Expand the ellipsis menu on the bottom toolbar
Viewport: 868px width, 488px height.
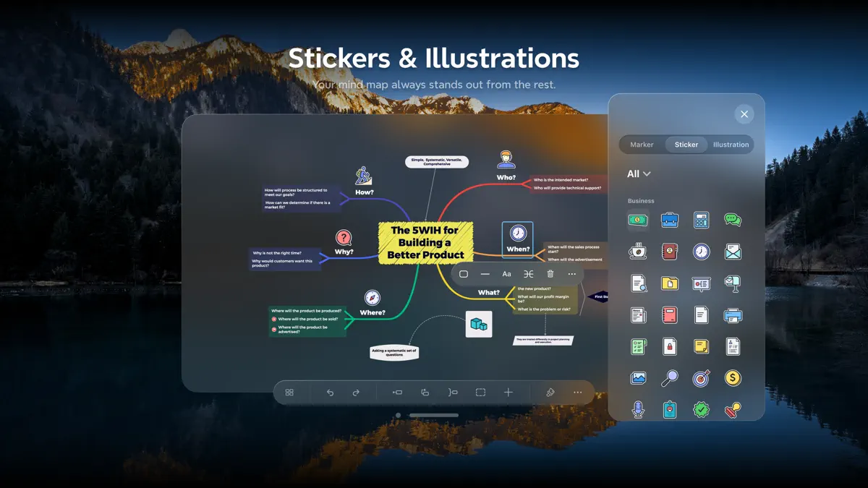(x=576, y=393)
